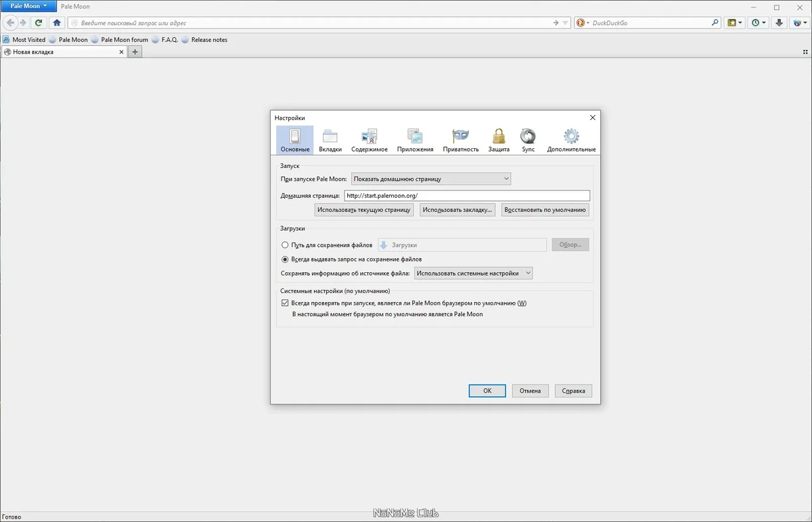812x522 pixels.
Task: Open the downloads arrow button
Action: coord(780,22)
